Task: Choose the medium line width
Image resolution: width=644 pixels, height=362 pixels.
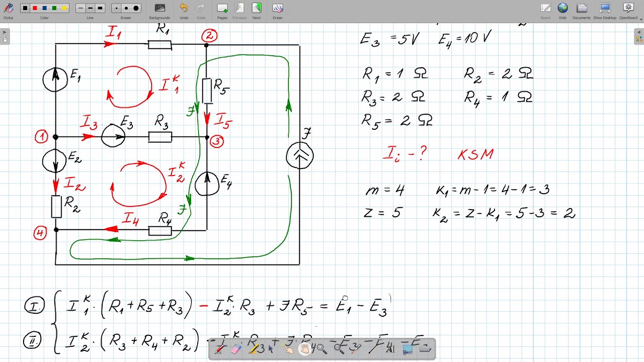Action: tap(90, 8)
